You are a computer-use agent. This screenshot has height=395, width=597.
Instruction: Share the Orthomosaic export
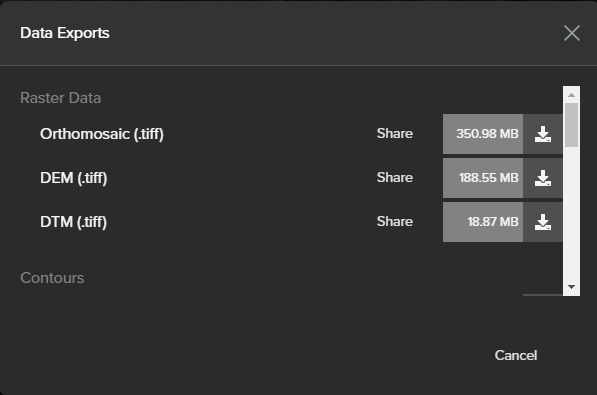click(x=394, y=134)
